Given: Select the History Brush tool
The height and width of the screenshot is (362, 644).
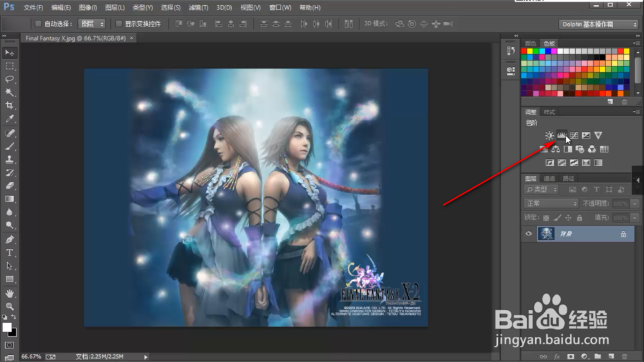Looking at the screenshot, I should tap(10, 173).
